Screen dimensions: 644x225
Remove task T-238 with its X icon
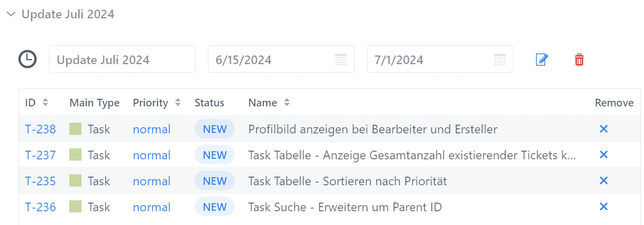(x=604, y=129)
